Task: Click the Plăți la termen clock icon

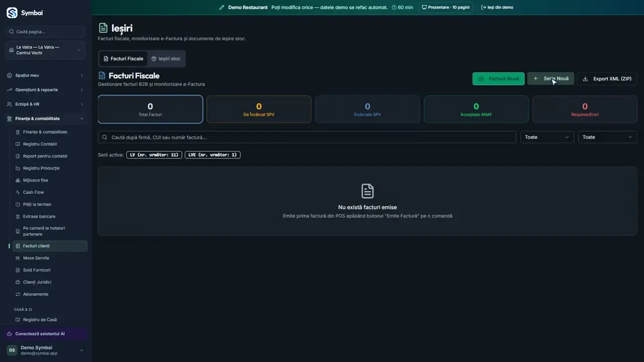Action: click(18, 205)
